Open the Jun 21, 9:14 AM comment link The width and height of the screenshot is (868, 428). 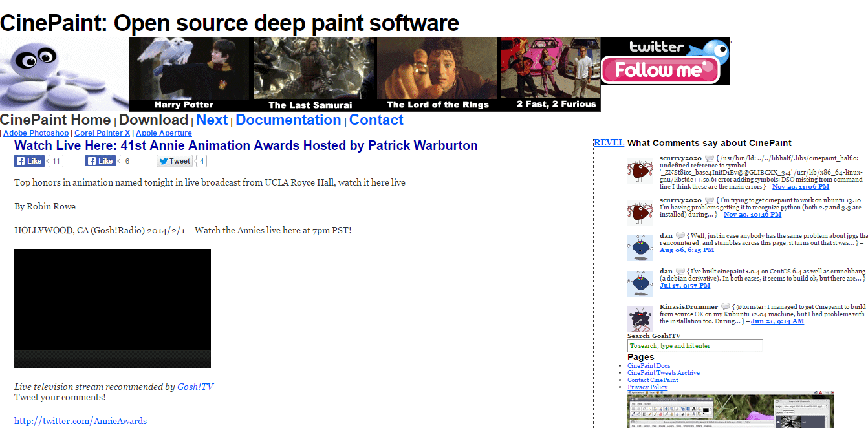(x=777, y=321)
